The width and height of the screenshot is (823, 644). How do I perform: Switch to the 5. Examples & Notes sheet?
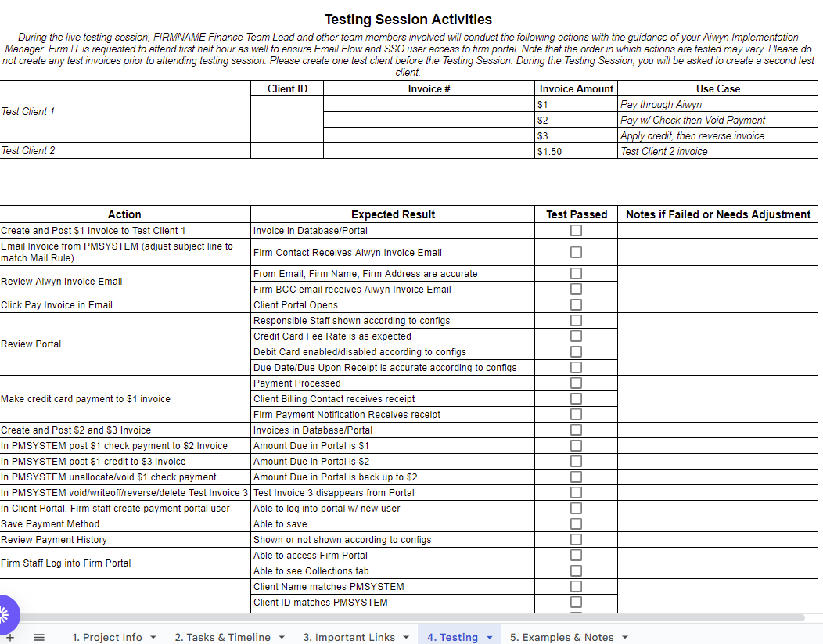tap(562, 637)
